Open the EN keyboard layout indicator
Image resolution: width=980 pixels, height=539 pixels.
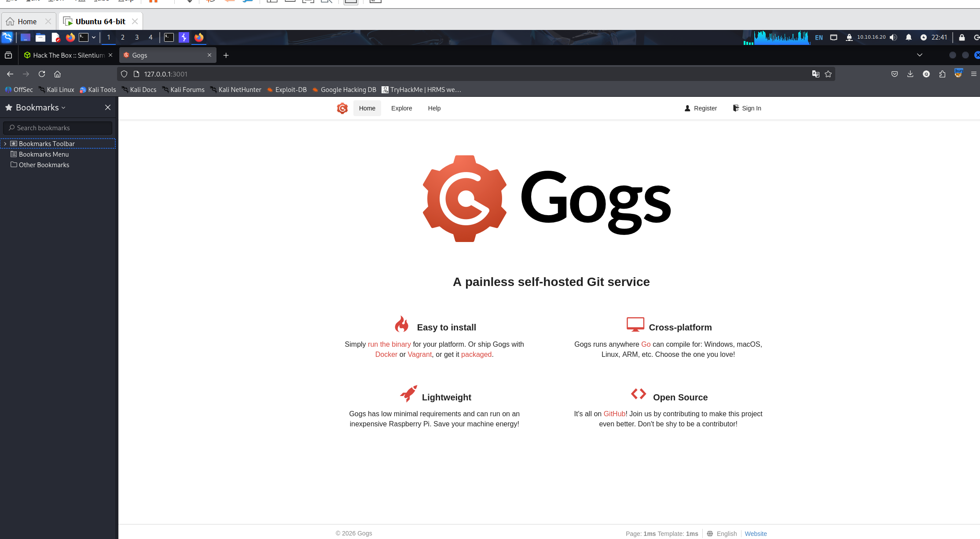tap(819, 37)
